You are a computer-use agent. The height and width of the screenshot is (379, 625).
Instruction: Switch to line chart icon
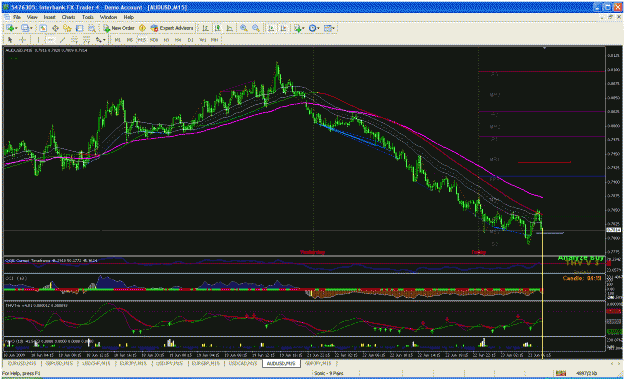(x=230, y=28)
